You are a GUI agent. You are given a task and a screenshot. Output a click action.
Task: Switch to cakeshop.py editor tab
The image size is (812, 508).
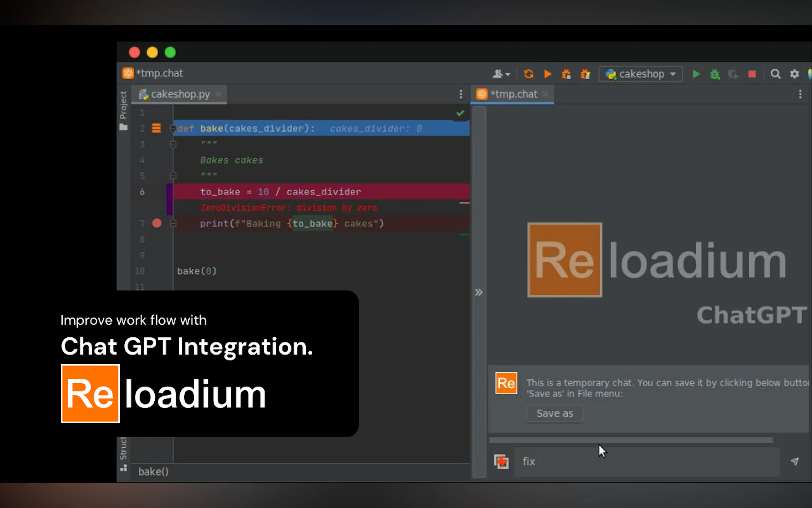tap(180, 94)
